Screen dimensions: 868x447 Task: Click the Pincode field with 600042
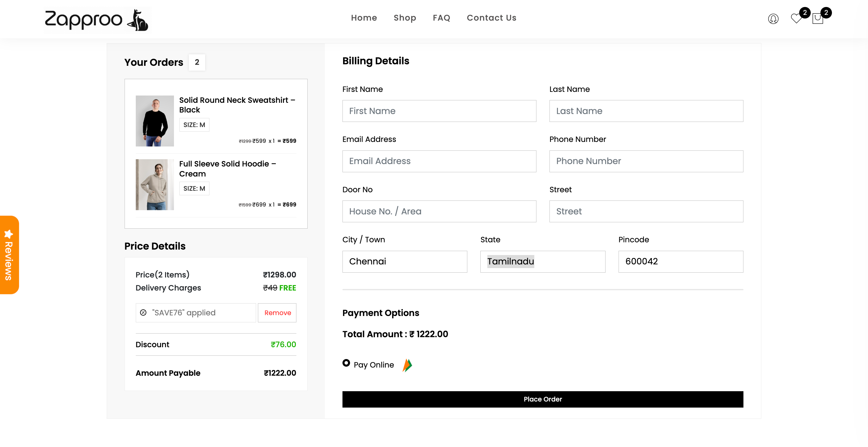click(x=680, y=261)
